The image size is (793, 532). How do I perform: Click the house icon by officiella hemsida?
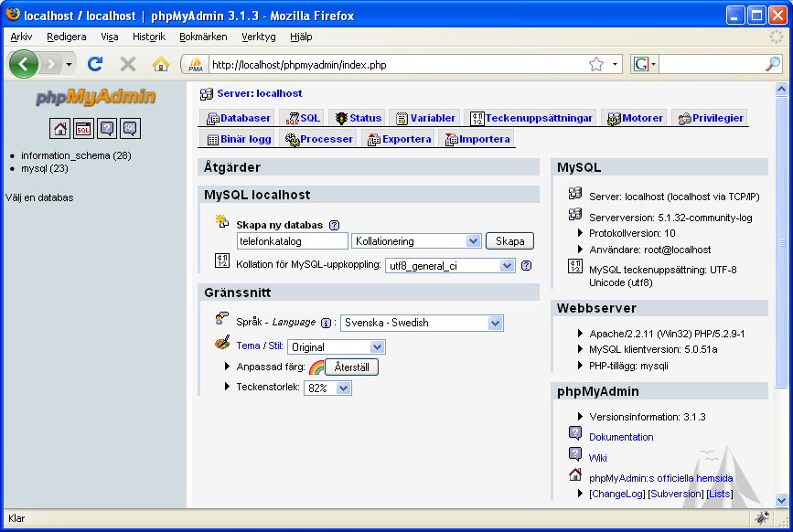coord(575,474)
